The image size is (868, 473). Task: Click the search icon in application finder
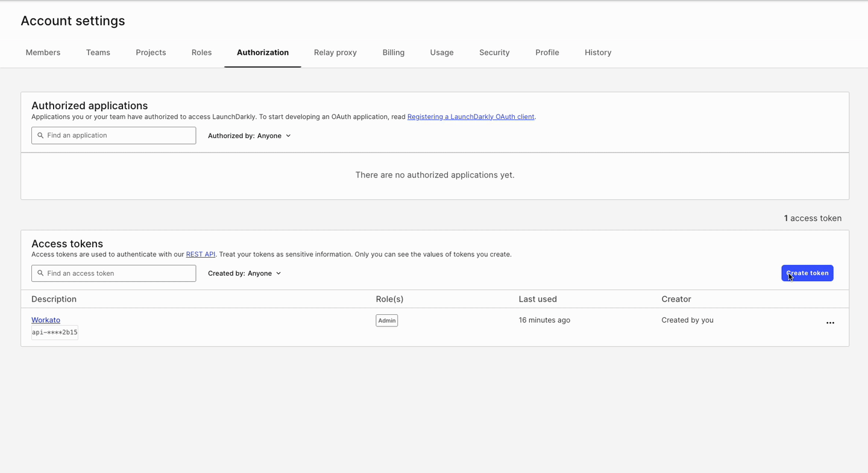[x=40, y=135]
